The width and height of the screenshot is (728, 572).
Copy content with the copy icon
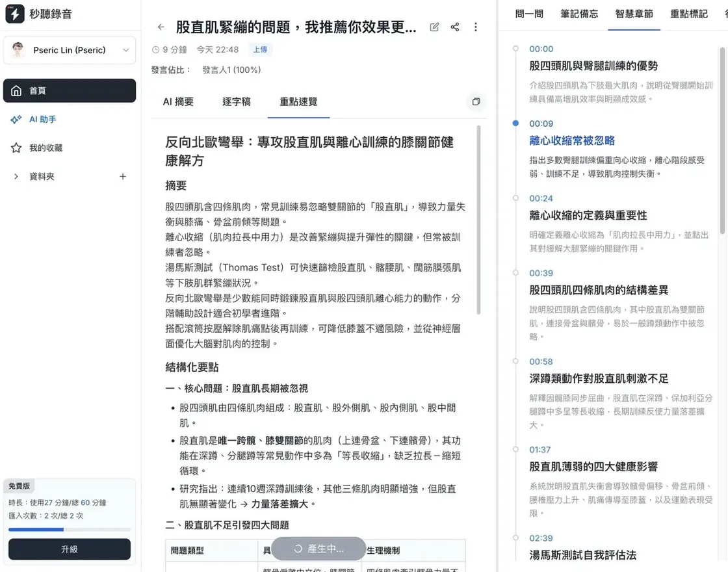[x=476, y=101]
